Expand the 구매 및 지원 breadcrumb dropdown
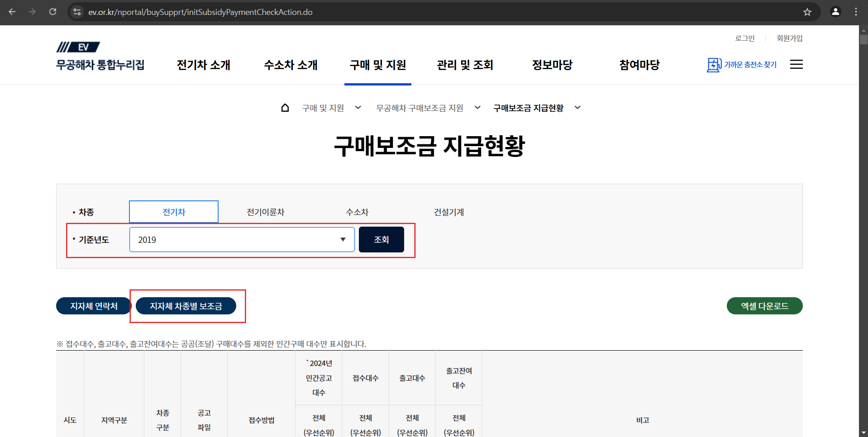868x437 pixels. [358, 108]
